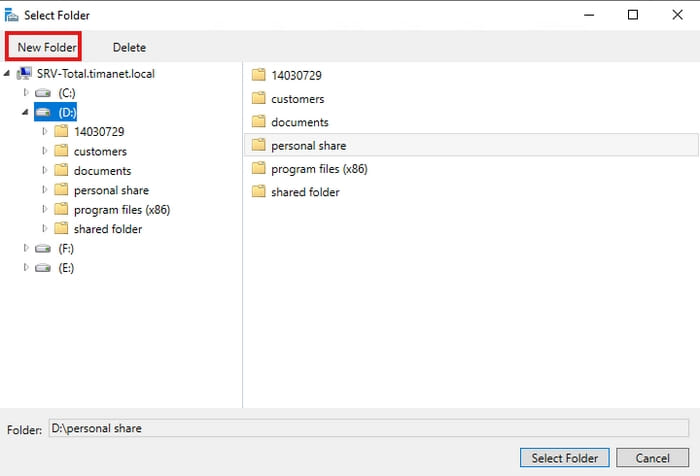Click the customers folder icon in right pane
Image resolution: width=700 pixels, height=476 pixels.
(258, 98)
